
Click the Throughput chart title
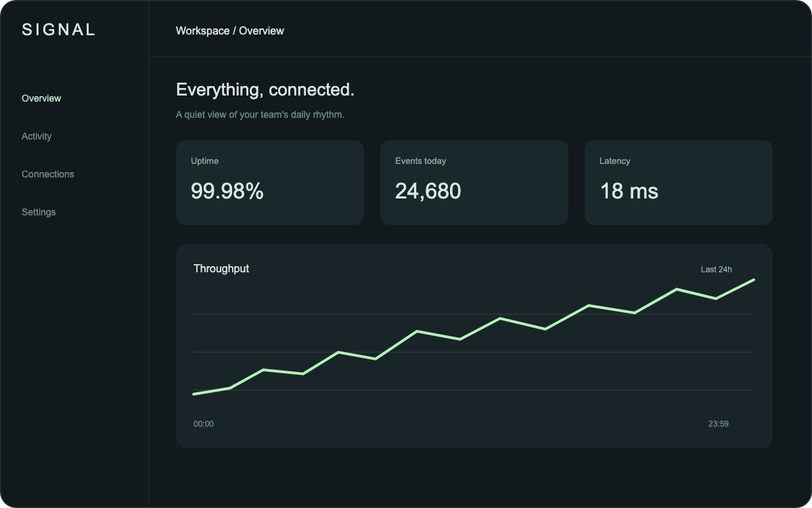pos(221,269)
